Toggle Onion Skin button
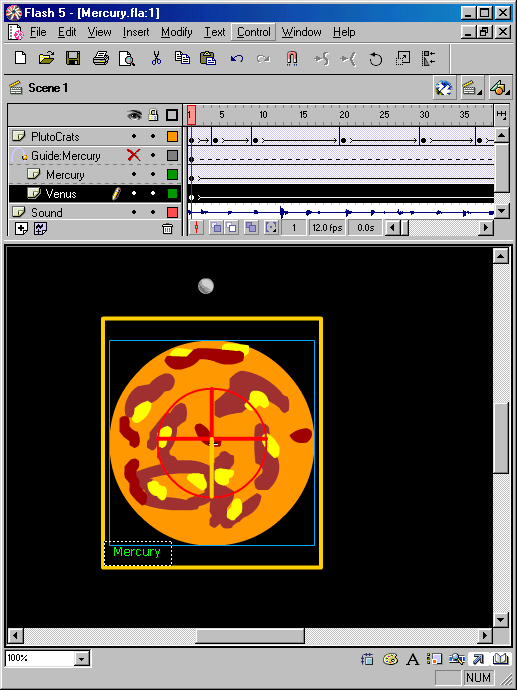 216,228
